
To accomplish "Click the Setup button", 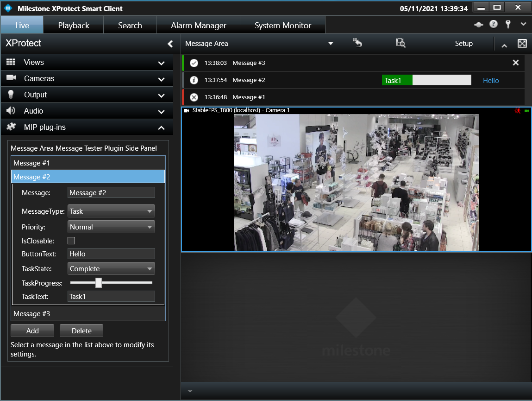I will [463, 44].
